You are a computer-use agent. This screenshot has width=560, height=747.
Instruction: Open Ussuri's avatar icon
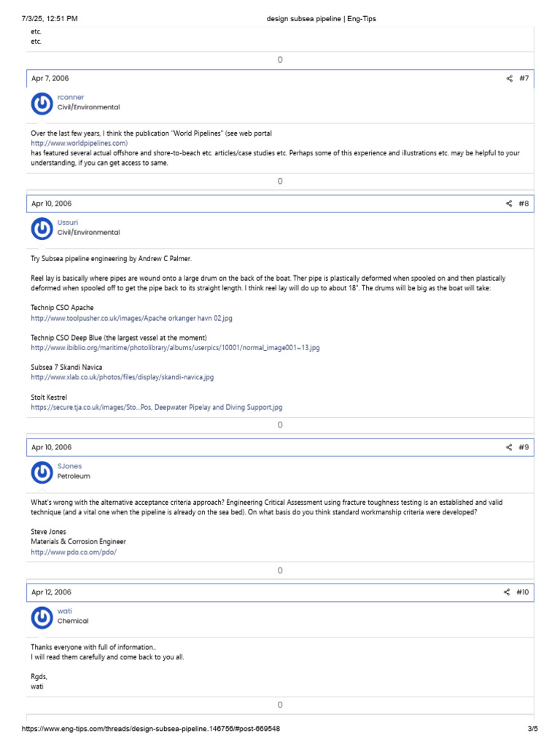coord(42,229)
